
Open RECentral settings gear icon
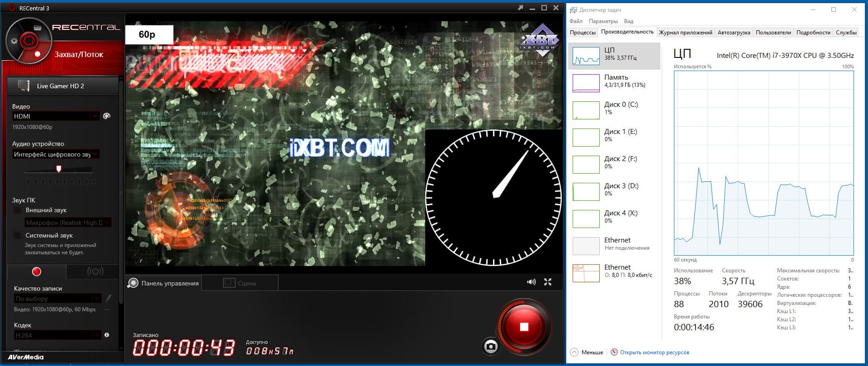pos(14,41)
